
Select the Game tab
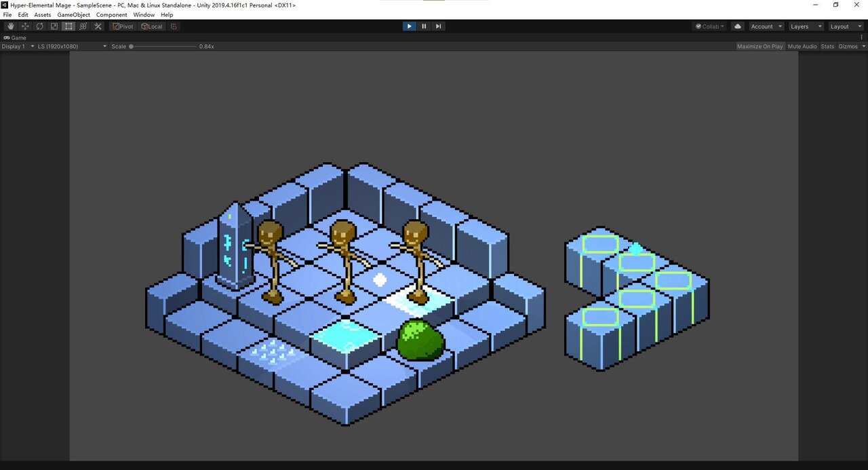tap(15, 38)
